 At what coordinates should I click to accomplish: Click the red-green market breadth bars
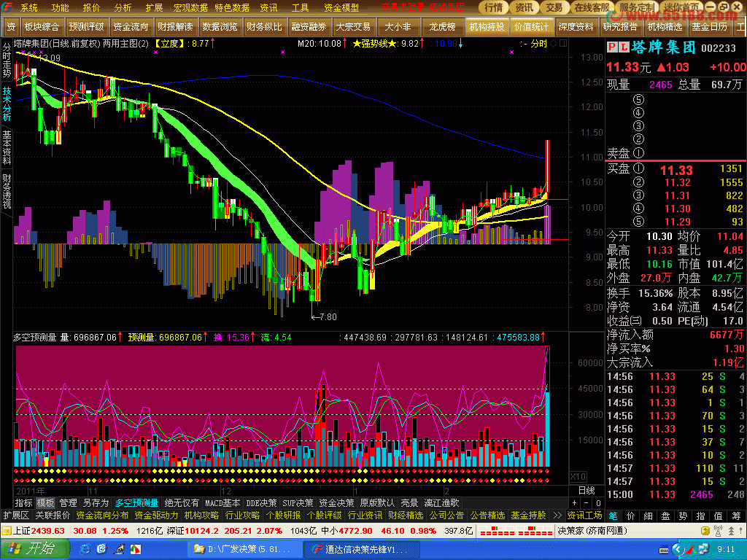coord(516,531)
